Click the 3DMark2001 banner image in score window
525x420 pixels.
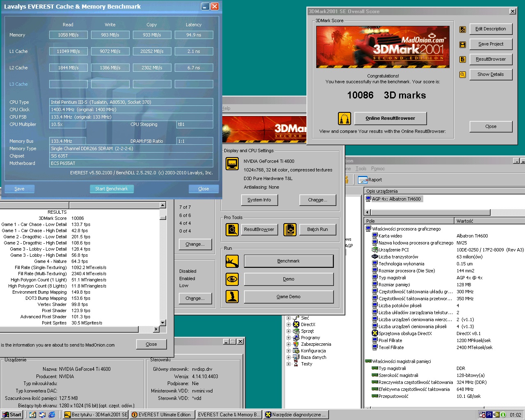(383, 47)
